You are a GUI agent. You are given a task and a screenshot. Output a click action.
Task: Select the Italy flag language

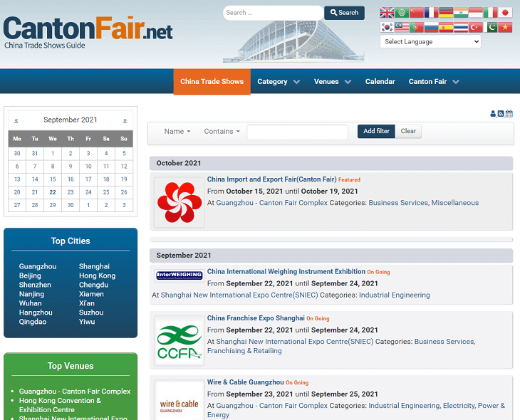490,13
